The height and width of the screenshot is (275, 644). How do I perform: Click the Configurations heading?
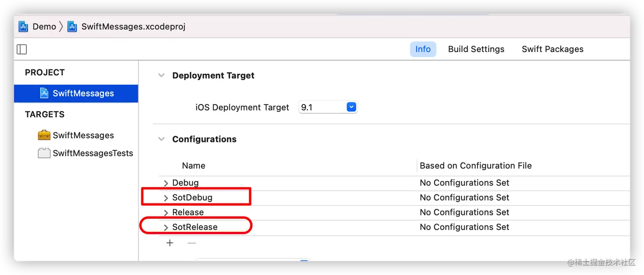tap(204, 139)
